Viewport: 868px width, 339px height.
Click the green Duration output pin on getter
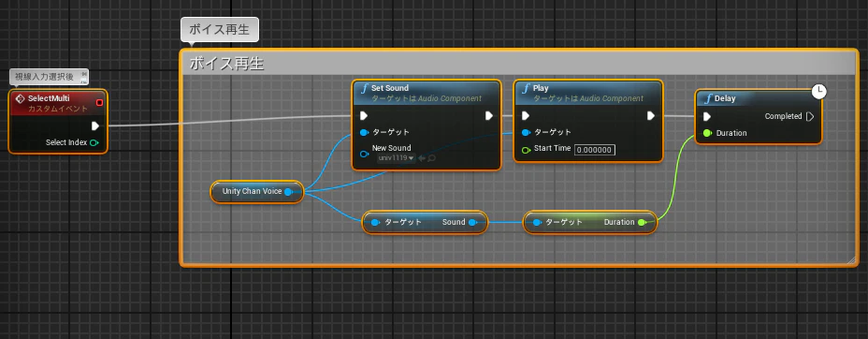642,222
